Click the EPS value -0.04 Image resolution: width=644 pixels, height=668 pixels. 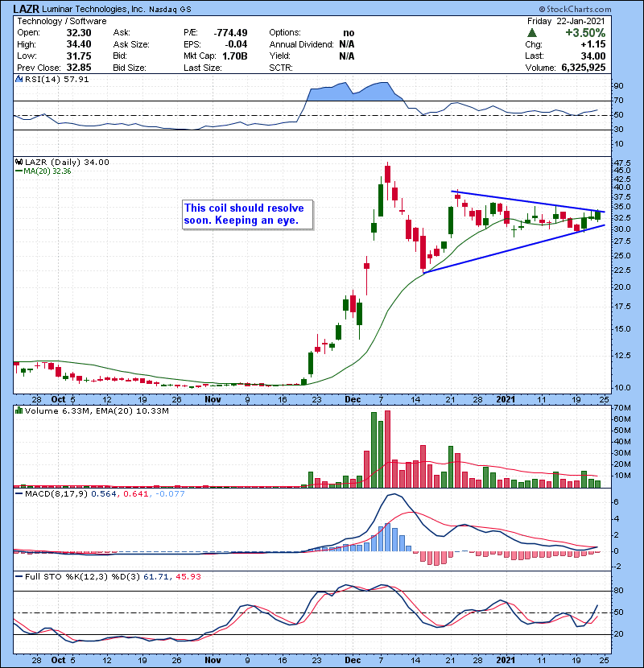tap(237, 44)
